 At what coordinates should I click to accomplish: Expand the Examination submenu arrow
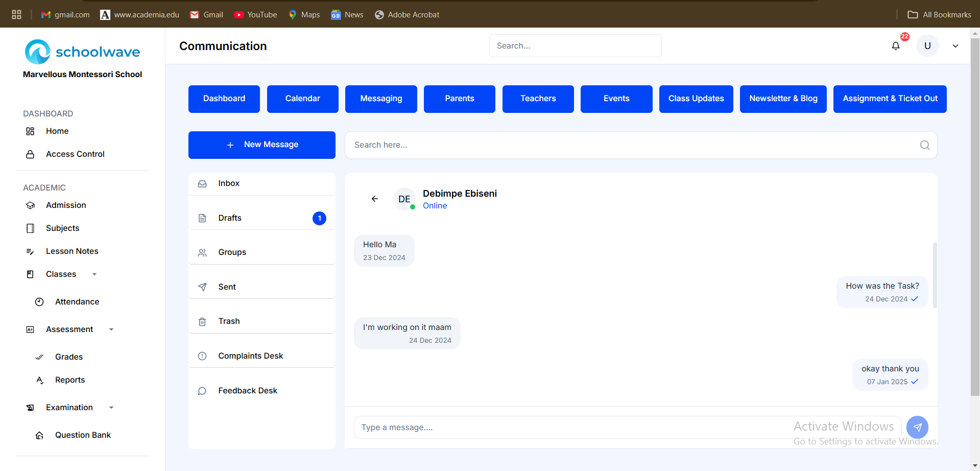pos(111,408)
